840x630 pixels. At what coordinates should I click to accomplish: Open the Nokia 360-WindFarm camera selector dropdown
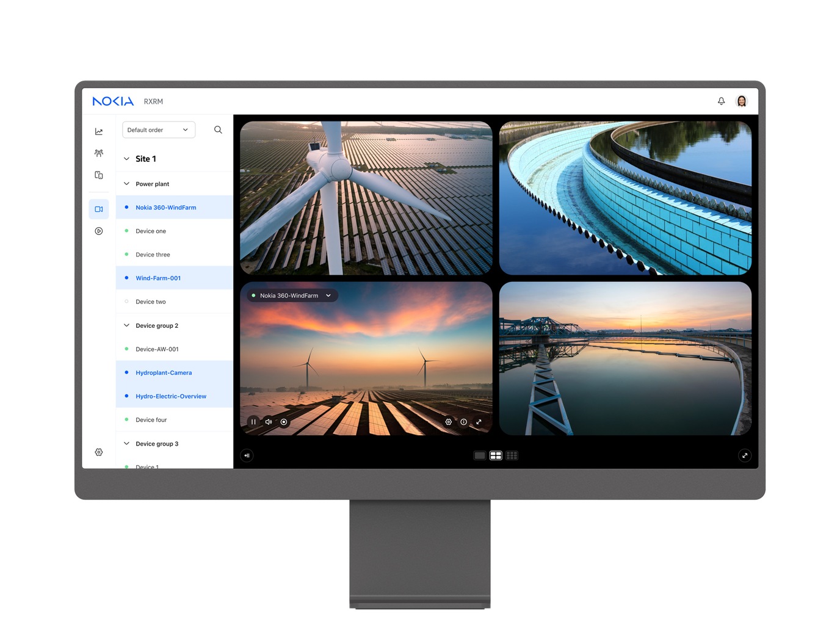pyautogui.click(x=328, y=295)
